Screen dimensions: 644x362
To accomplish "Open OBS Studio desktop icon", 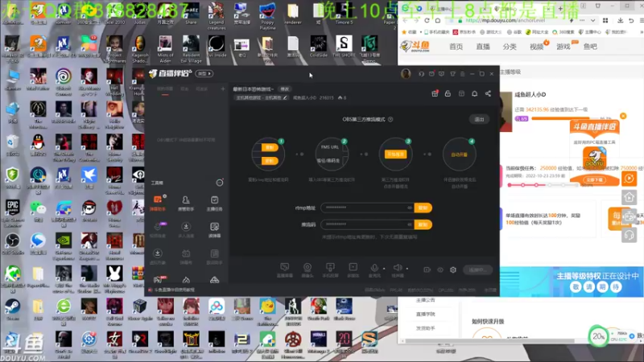I will pyautogui.click(x=12, y=244).
